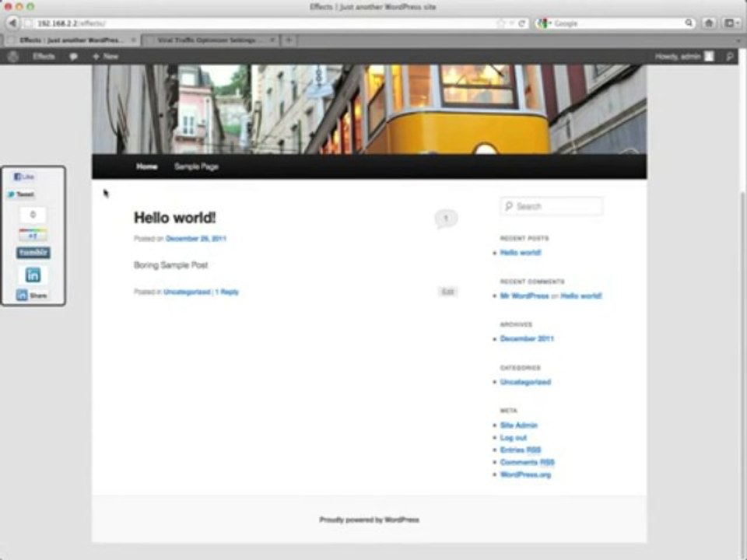Click the Facebook Like button
The image size is (747, 560).
coord(24,177)
